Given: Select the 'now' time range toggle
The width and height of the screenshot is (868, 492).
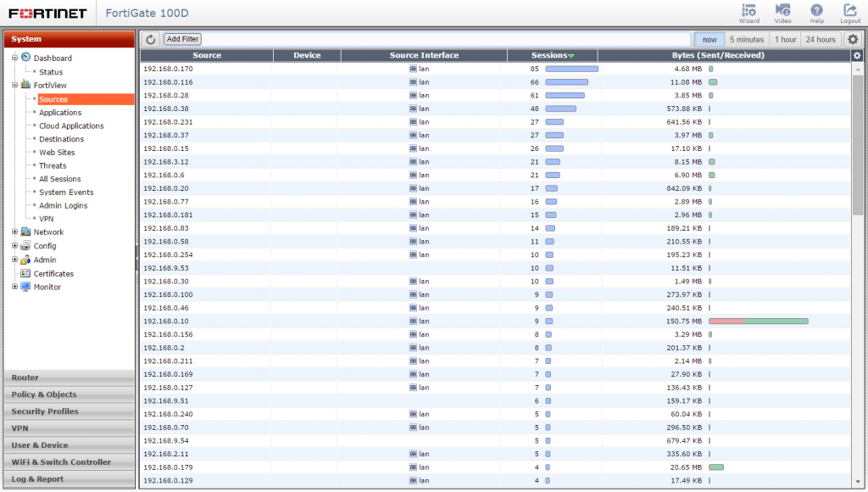Looking at the screenshot, I should 709,39.
